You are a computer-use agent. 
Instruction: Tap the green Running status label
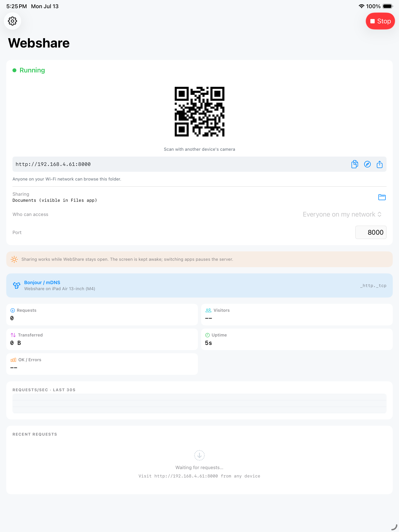32,70
